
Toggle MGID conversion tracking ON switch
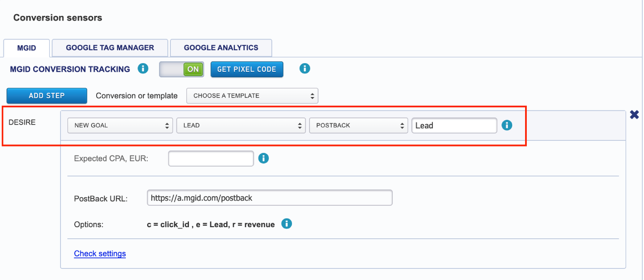tap(181, 69)
